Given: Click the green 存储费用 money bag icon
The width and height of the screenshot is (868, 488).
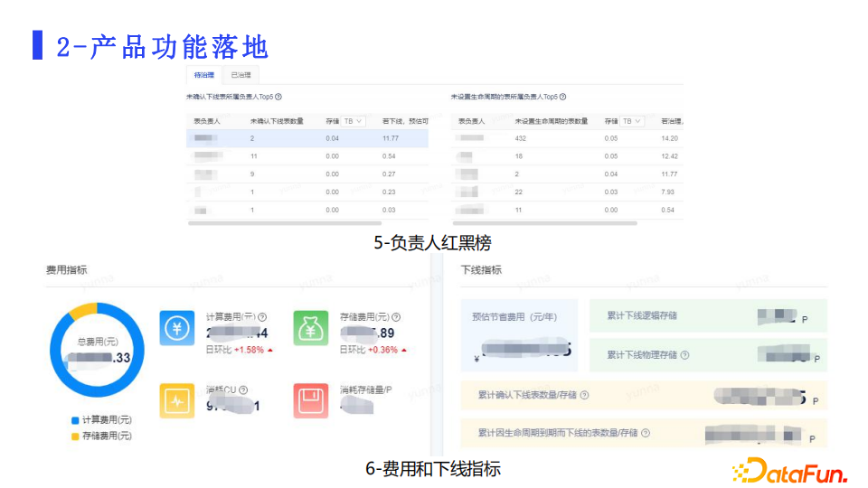Looking at the screenshot, I should 311,327.
